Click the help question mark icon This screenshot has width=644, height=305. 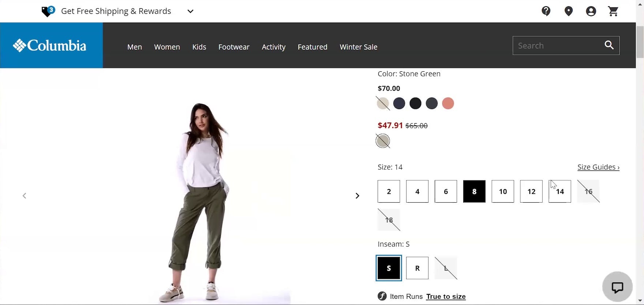(546, 11)
